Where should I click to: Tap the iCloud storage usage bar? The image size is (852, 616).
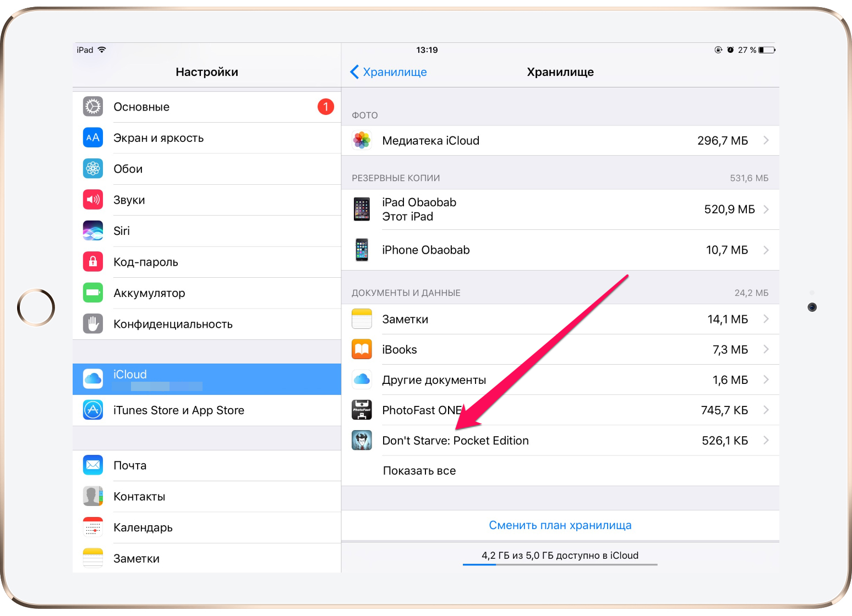[560, 564]
